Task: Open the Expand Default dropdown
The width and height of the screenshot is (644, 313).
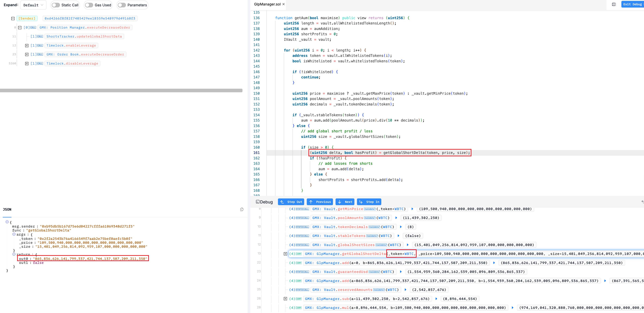Action: pyautogui.click(x=33, y=5)
